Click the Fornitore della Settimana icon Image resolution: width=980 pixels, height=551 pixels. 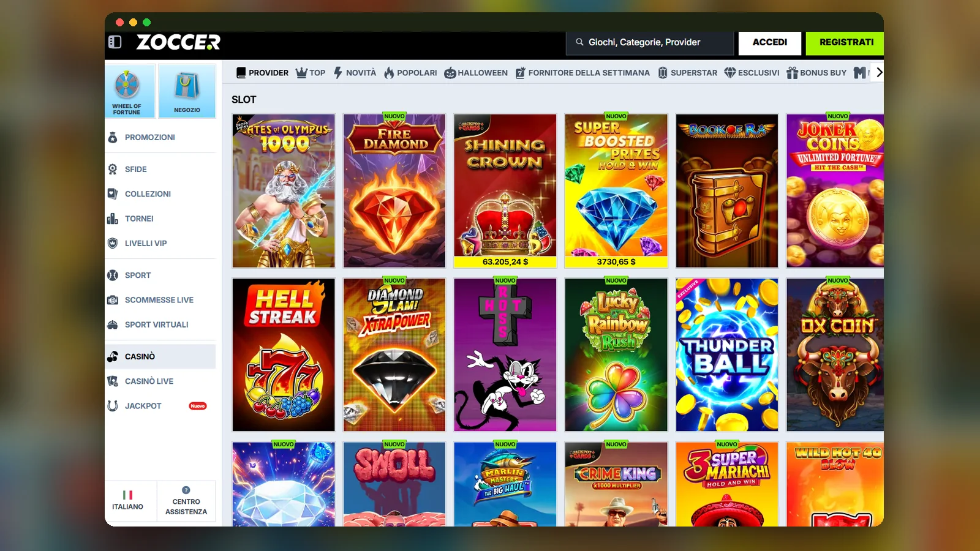(521, 73)
